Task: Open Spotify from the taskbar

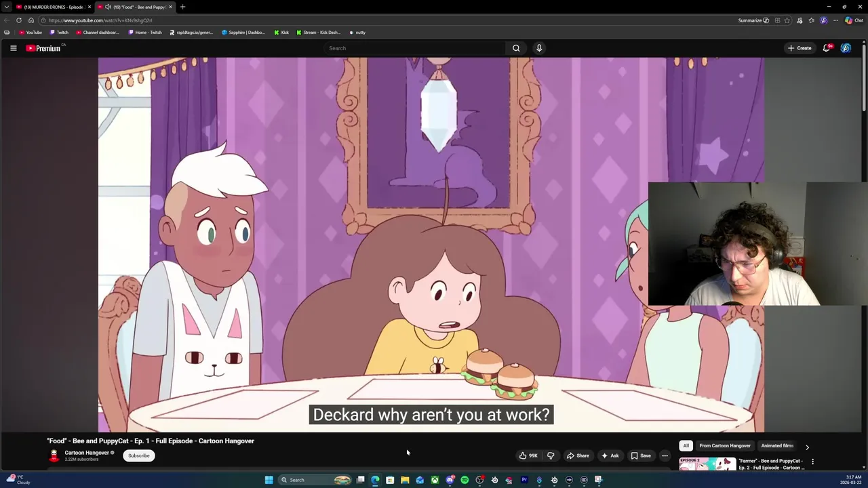Action: [x=465, y=480]
